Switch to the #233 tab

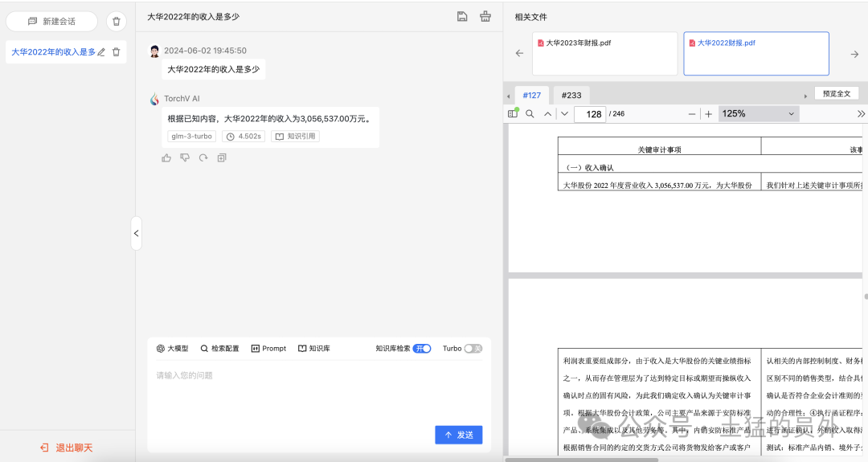point(571,95)
